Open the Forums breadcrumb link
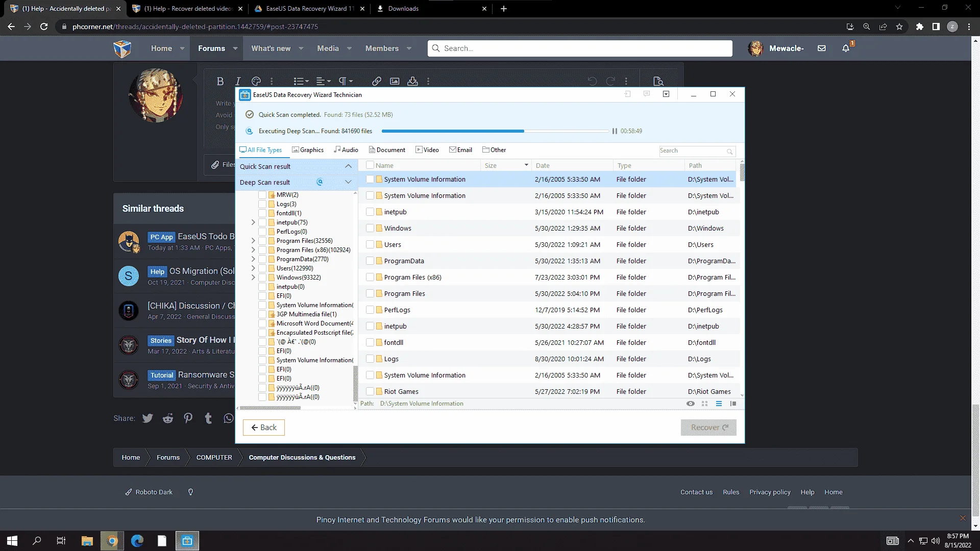The image size is (980, 551). coord(168,458)
